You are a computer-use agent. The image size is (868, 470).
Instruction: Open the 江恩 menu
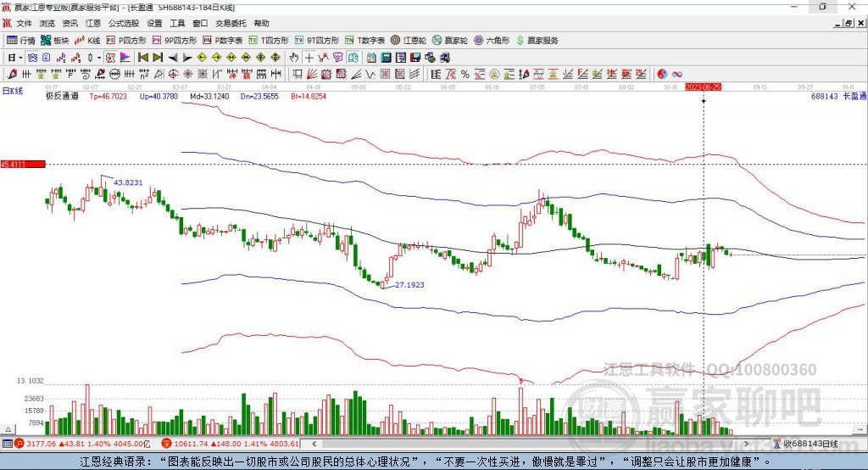[93, 24]
